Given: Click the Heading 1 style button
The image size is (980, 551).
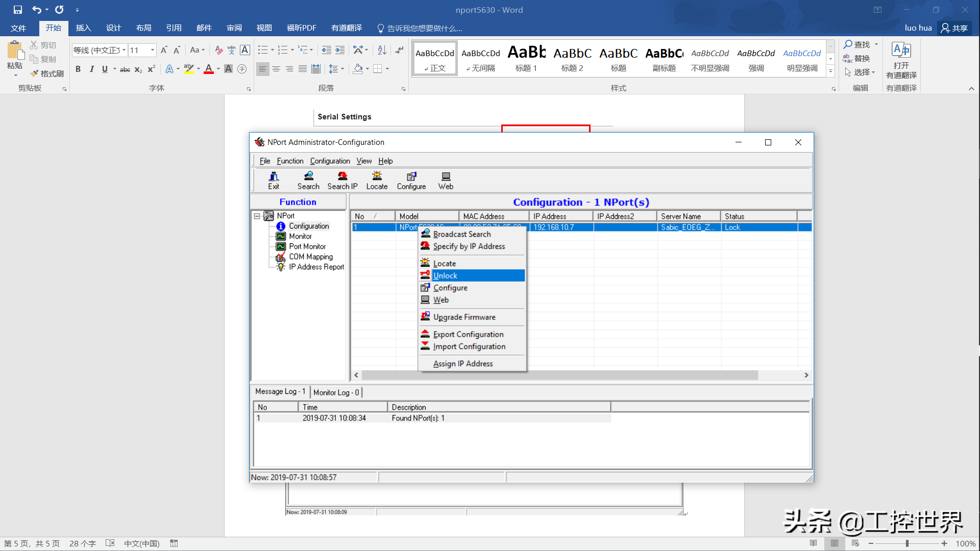Looking at the screenshot, I should (526, 58).
